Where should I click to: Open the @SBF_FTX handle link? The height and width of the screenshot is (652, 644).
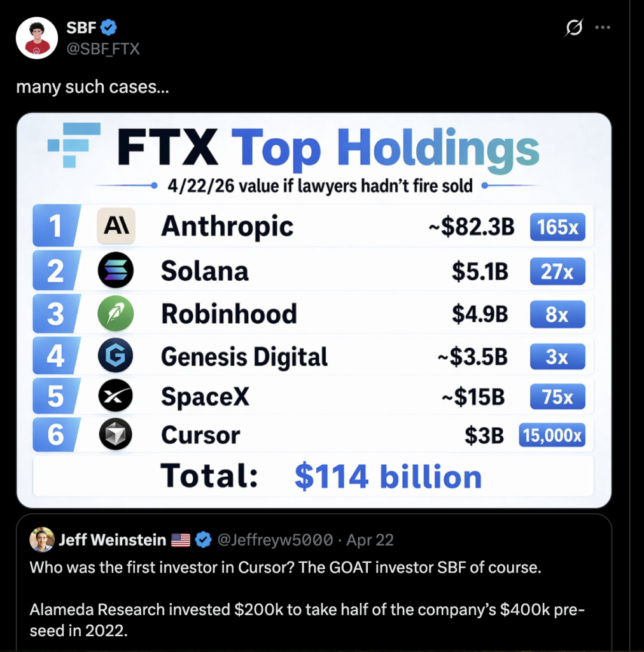click(x=102, y=48)
